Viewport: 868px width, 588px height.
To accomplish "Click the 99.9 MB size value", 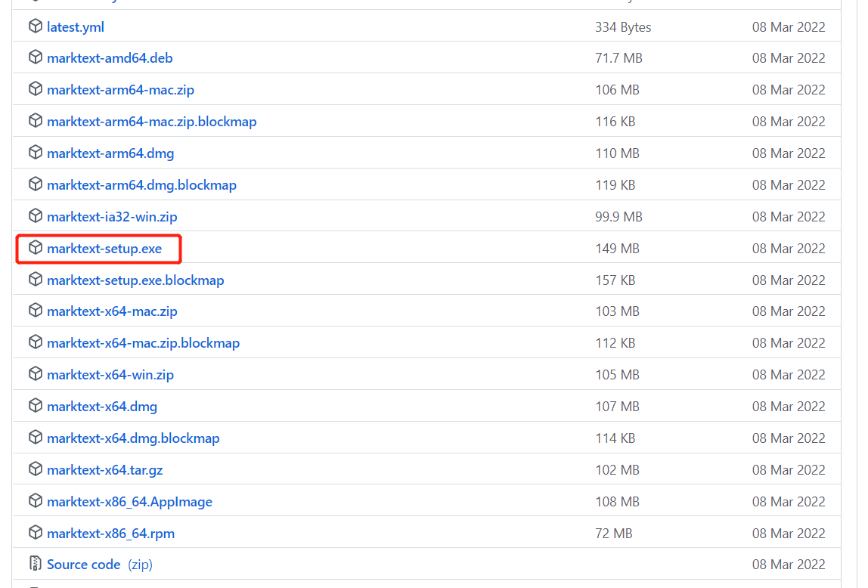I will point(618,217).
